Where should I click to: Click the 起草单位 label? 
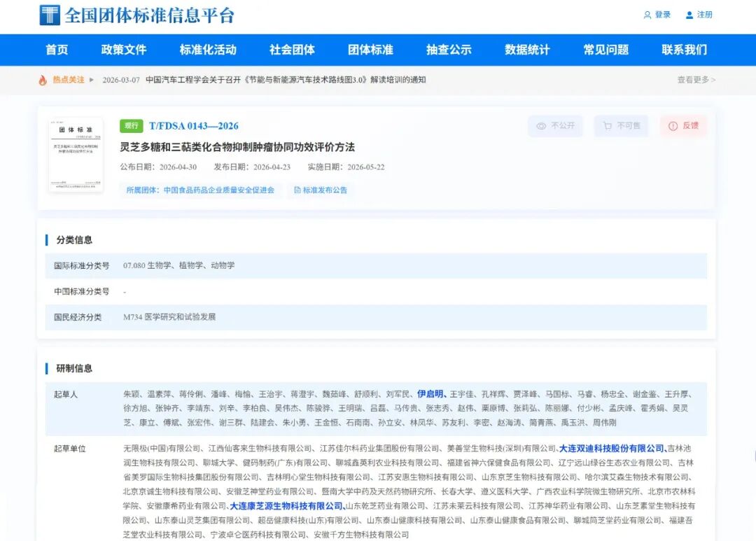point(69,449)
